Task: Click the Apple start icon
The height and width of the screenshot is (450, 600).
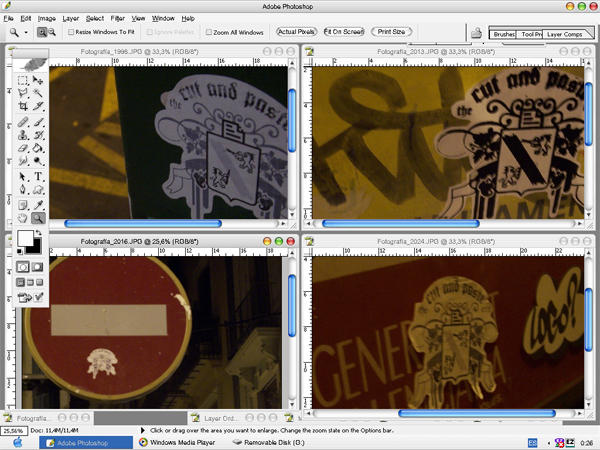Action: [18, 443]
